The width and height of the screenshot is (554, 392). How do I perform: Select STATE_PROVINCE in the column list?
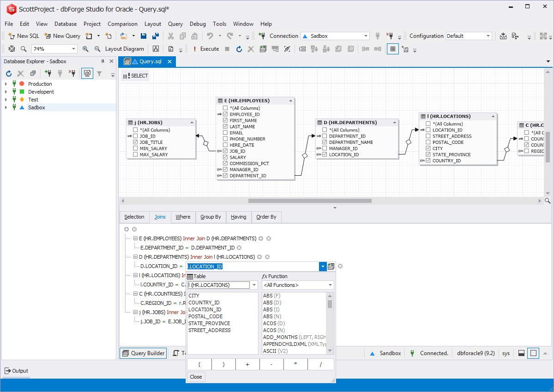click(209, 323)
